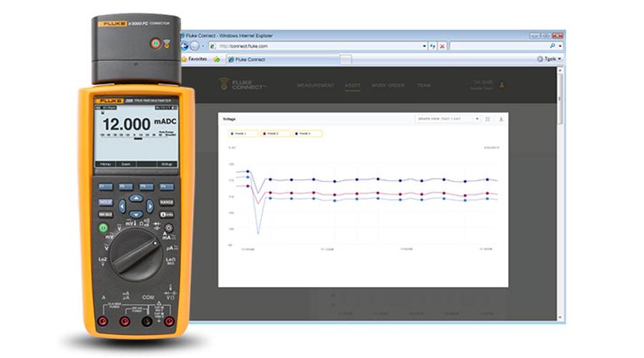Click the Add to Favorites bar icon
The height and width of the screenshot is (358, 644).
216,59
